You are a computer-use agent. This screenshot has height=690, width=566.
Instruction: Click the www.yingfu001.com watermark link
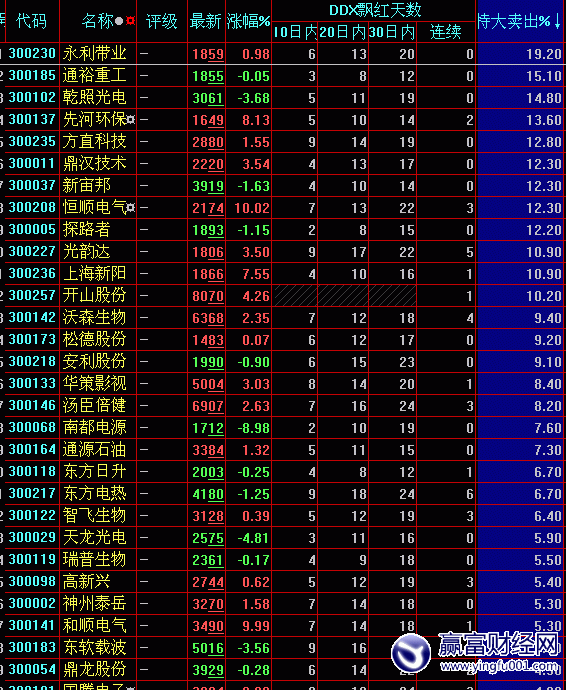[500, 666]
